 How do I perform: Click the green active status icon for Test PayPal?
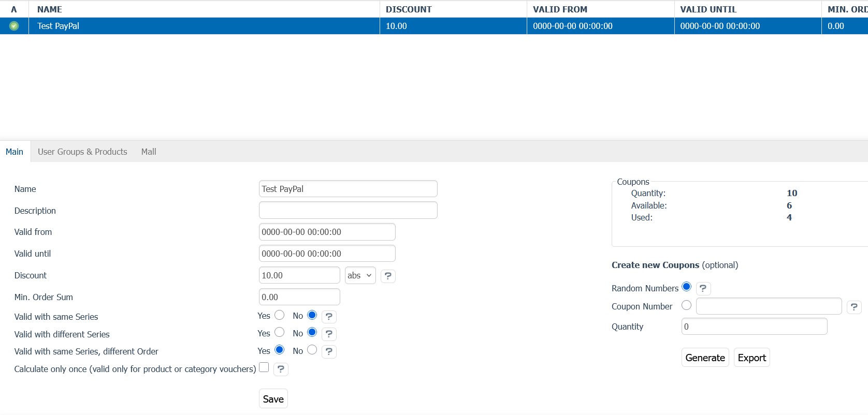tap(14, 26)
